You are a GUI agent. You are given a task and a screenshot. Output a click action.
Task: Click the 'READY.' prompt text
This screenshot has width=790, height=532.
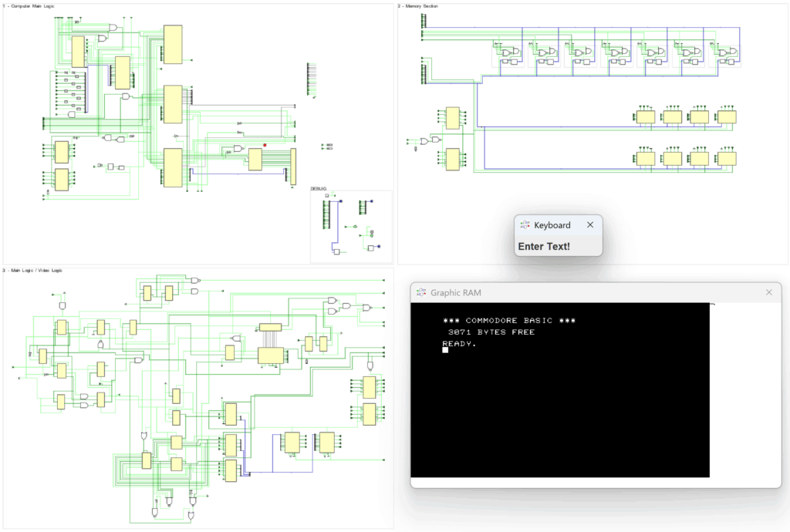click(x=459, y=344)
